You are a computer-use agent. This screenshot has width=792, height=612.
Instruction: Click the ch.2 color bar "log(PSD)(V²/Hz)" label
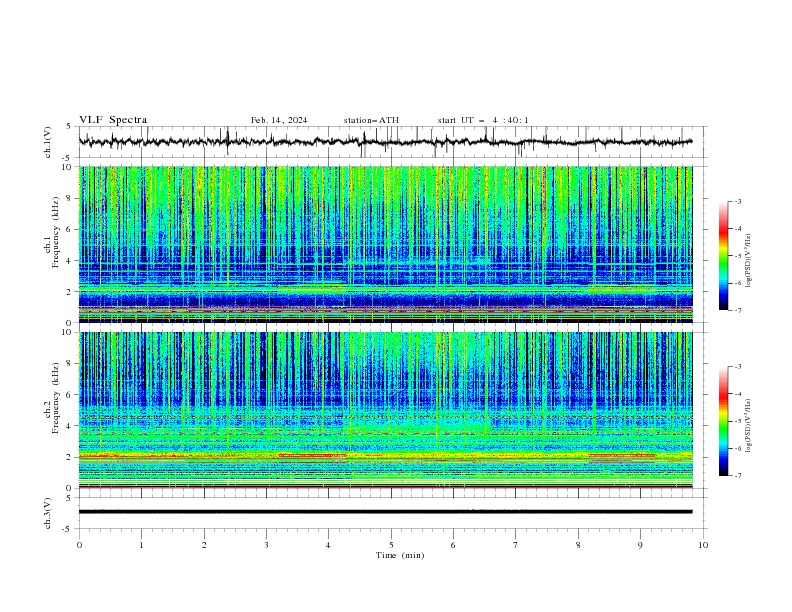click(x=749, y=425)
